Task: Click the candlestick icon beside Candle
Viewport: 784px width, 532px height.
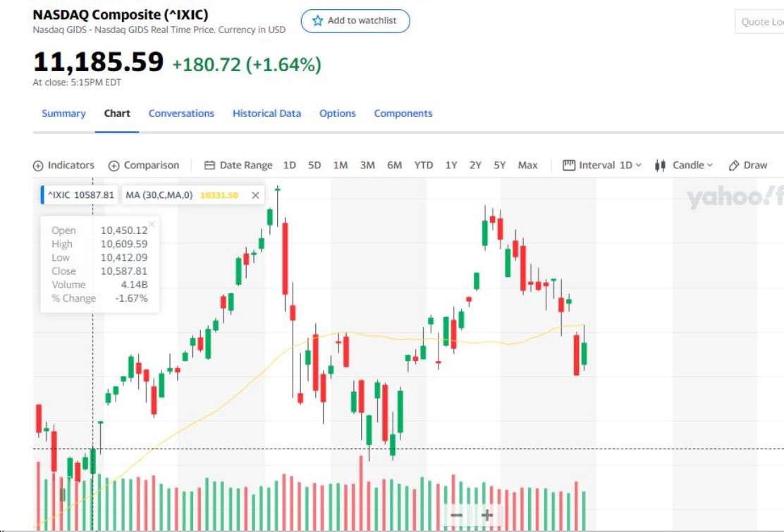Action: (x=660, y=166)
